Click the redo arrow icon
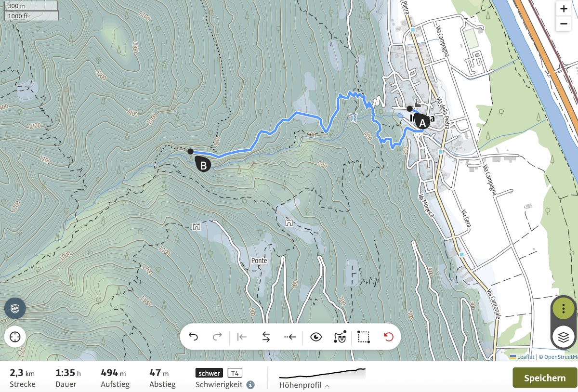This screenshot has width=578, height=392. click(217, 337)
